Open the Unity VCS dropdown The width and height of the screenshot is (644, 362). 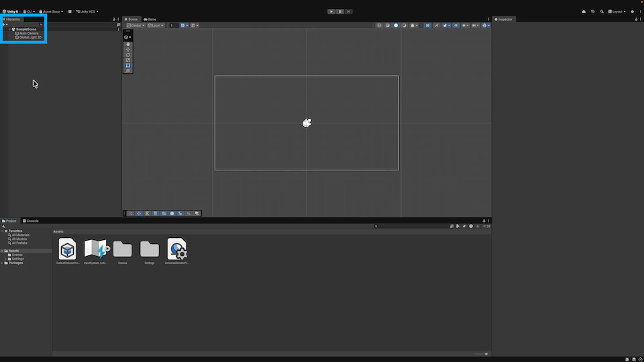coord(87,11)
